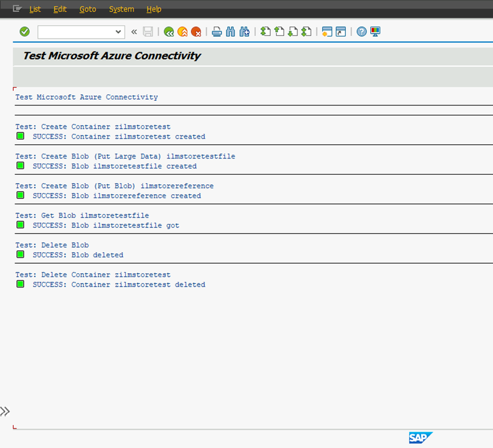
Task: Open the System menu
Action: coord(121,9)
